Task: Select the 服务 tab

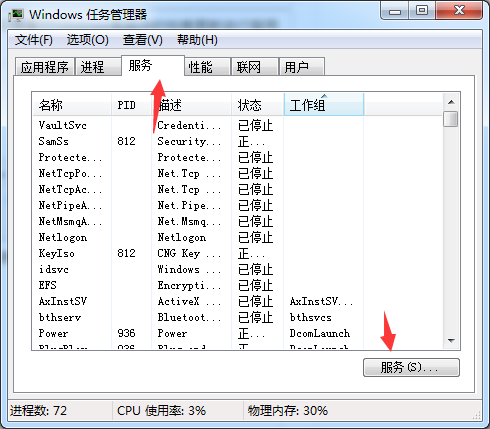Action: pos(153,66)
